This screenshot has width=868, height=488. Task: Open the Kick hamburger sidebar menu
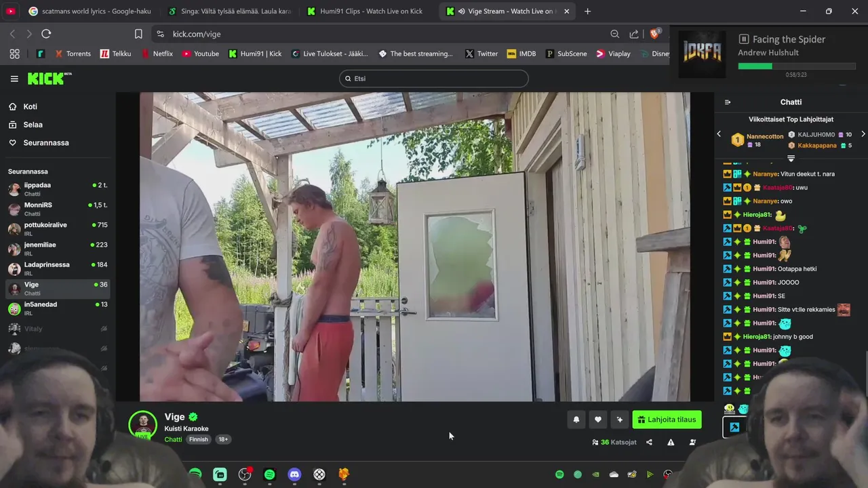tap(14, 79)
